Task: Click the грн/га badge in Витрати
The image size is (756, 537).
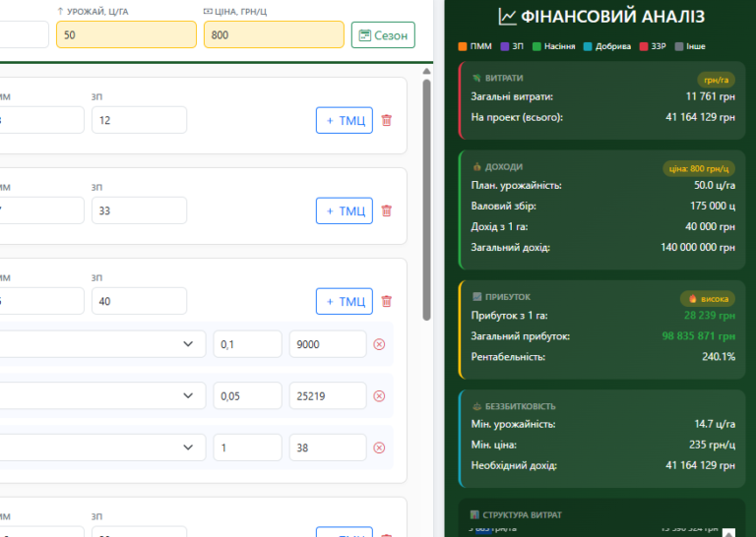Action: [716, 80]
